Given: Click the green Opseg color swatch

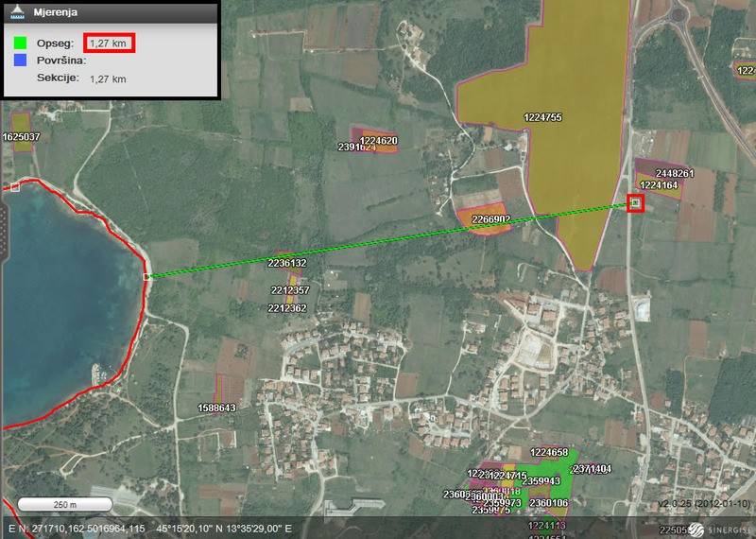Looking at the screenshot, I should pos(19,43).
